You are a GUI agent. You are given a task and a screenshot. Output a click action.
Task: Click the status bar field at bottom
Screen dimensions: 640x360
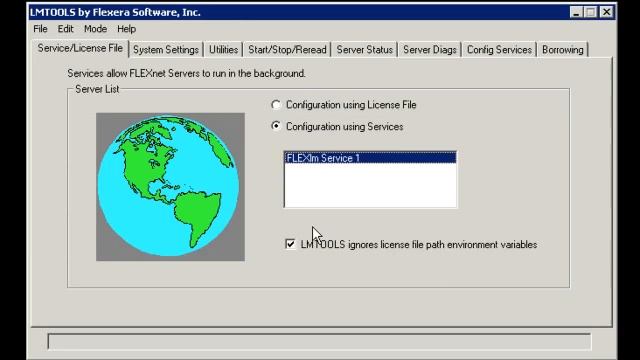(319, 342)
